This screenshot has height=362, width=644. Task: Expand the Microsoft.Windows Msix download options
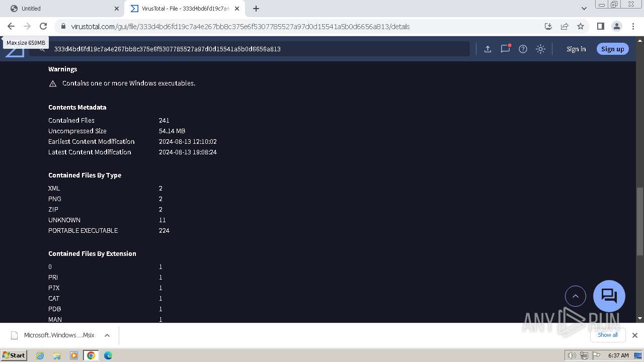[x=107, y=335]
